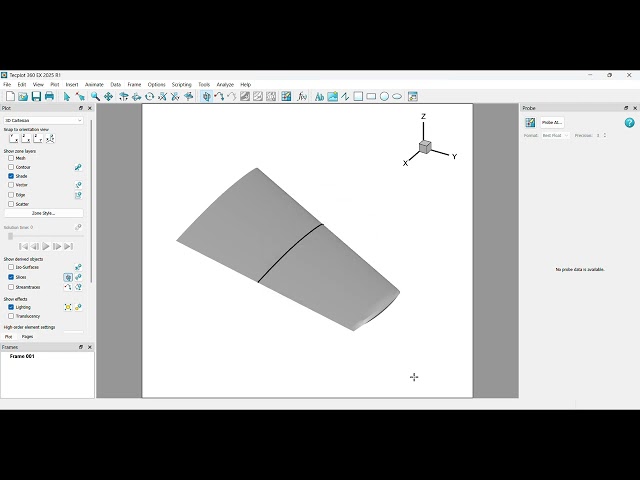Uncheck the Slices derived object
Viewport: 640px width, 480px height.
pos(11,277)
